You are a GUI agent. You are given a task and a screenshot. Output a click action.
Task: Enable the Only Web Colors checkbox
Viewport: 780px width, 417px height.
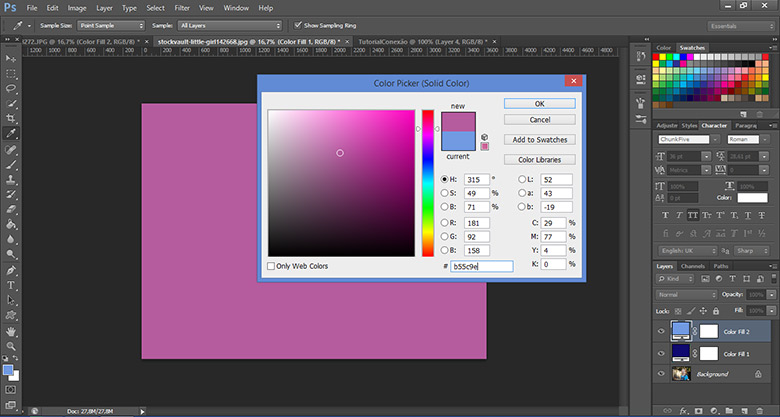pos(272,266)
